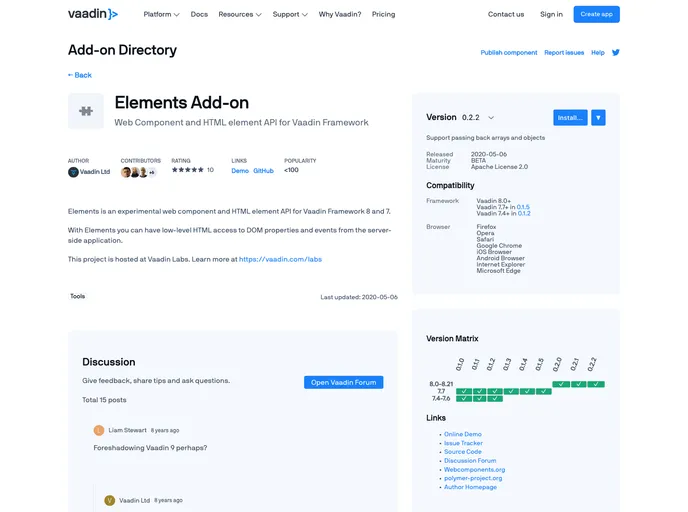Image resolution: width=688 pixels, height=512 pixels.
Task: Open the version 0.2.2 dropdown
Action: pyautogui.click(x=478, y=118)
